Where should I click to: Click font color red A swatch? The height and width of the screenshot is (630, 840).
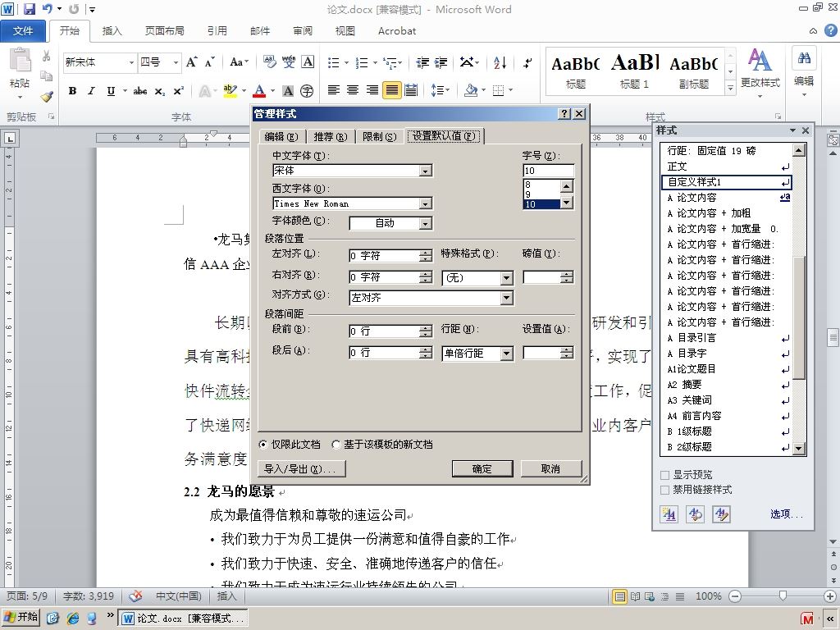point(259,91)
